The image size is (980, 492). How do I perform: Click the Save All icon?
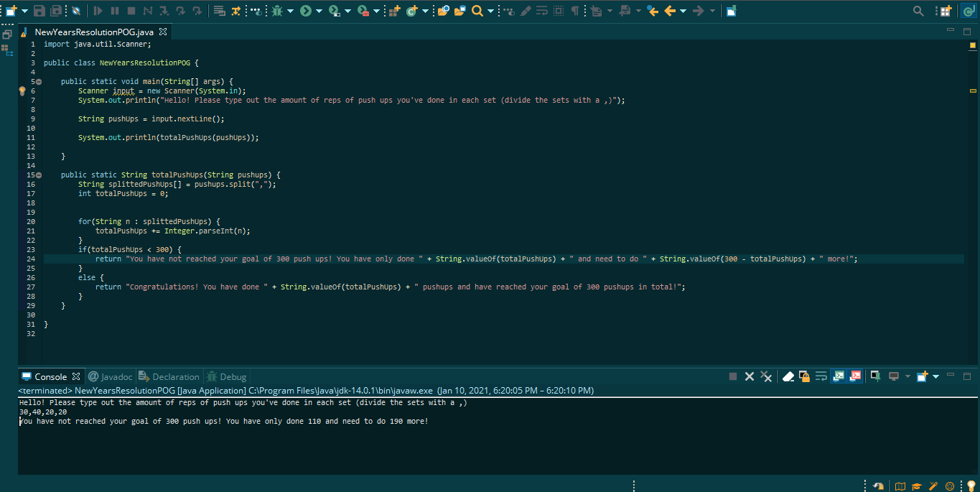(x=56, y=11)
